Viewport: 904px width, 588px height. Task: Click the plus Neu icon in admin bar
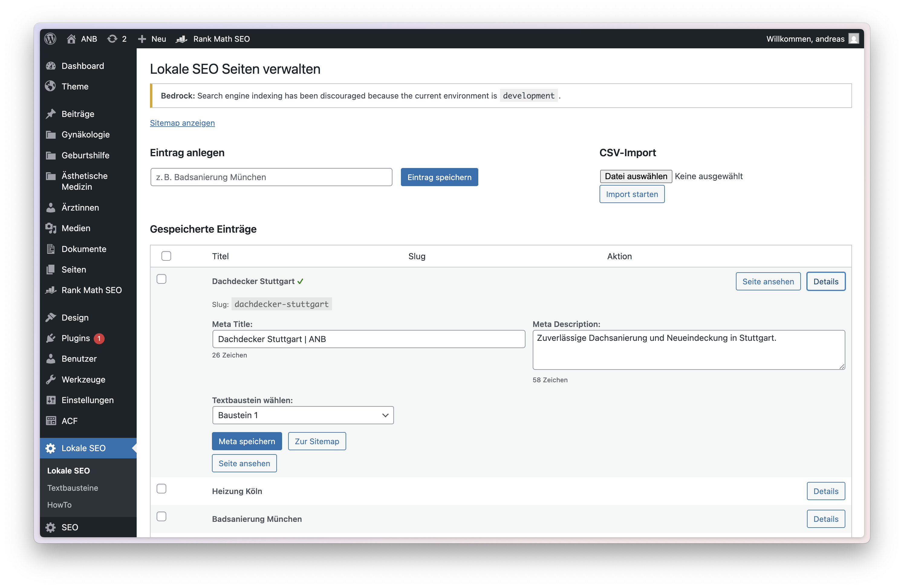142,39
